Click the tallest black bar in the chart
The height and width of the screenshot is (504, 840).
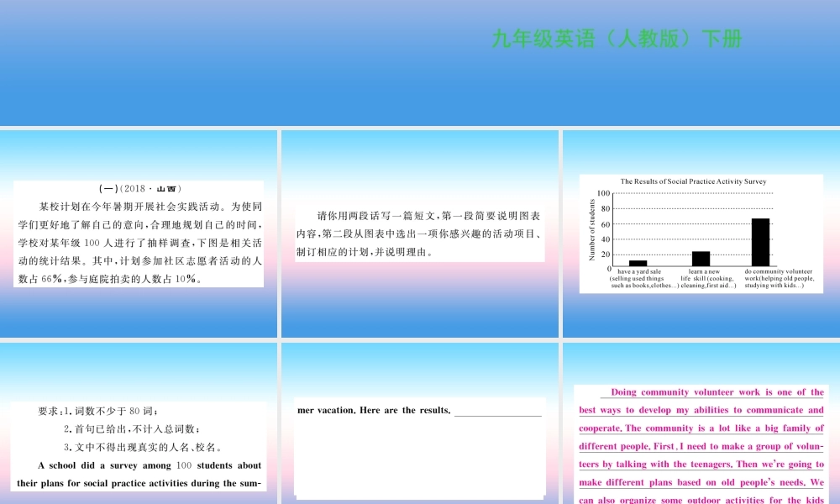(760, 242)
